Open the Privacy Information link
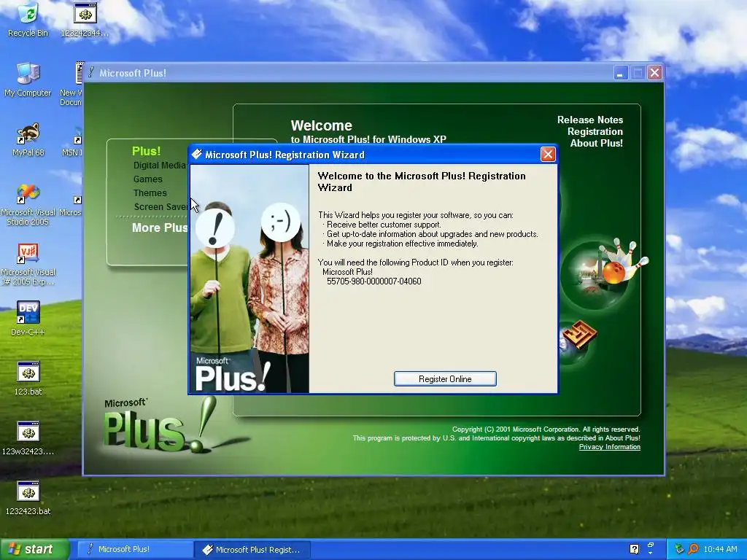747x560 pixels. click(609, 447)
